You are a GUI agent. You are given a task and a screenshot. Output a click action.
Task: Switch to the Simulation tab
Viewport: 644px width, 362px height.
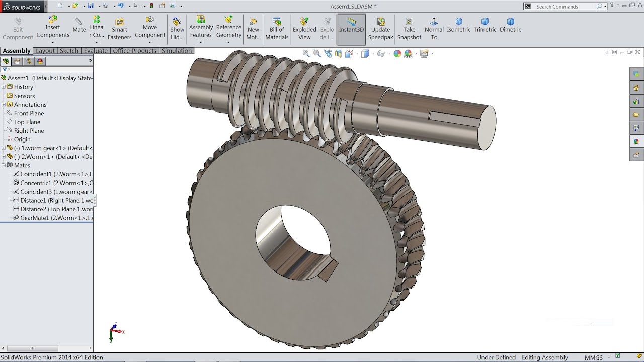[x=177, y=51]
